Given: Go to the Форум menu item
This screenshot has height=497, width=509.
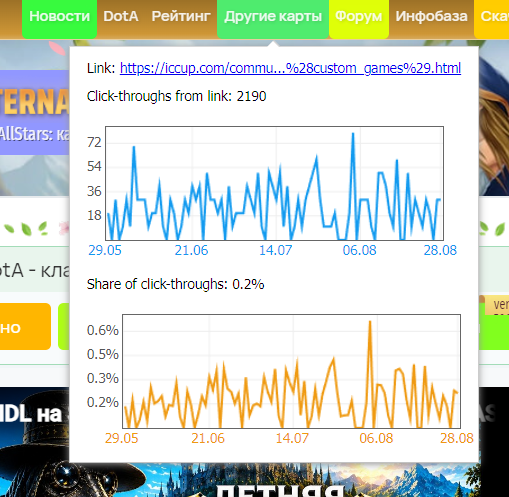Looking at the screenshot, I should 359,18.
